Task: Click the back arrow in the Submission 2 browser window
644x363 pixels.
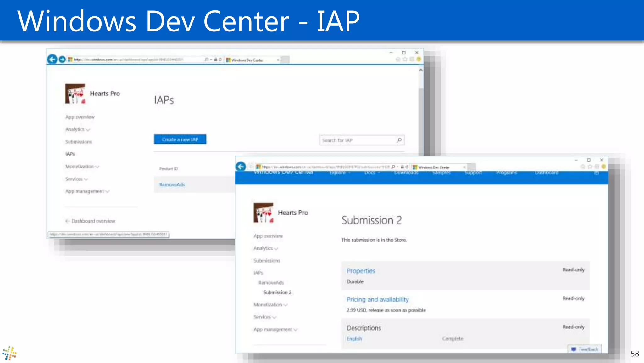Action: [241, 166]
